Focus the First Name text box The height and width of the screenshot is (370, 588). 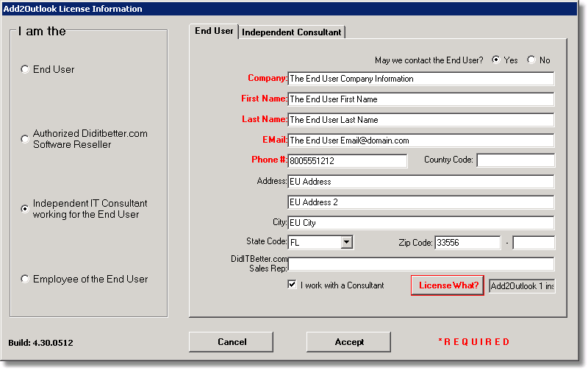[x=420, y=99]
